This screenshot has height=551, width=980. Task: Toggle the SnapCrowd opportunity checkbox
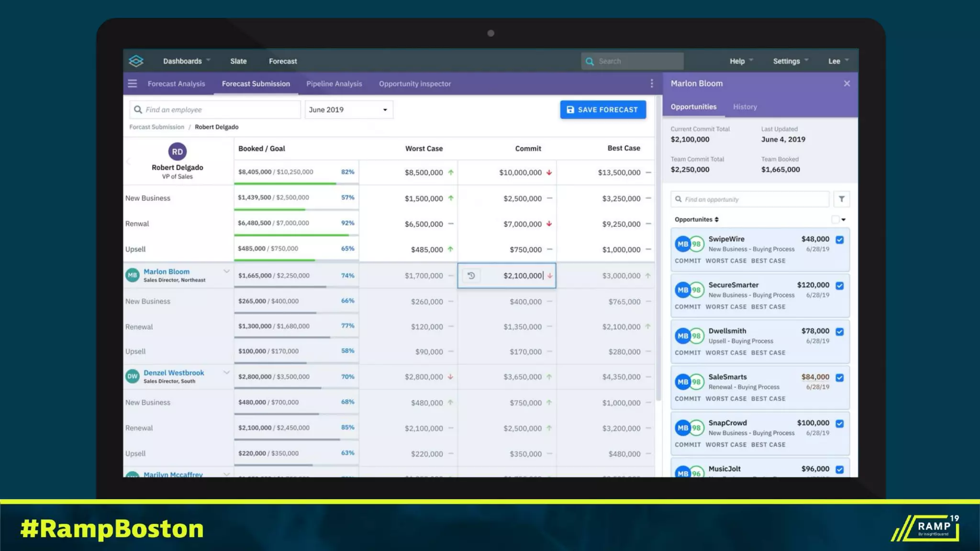point(840,423)
